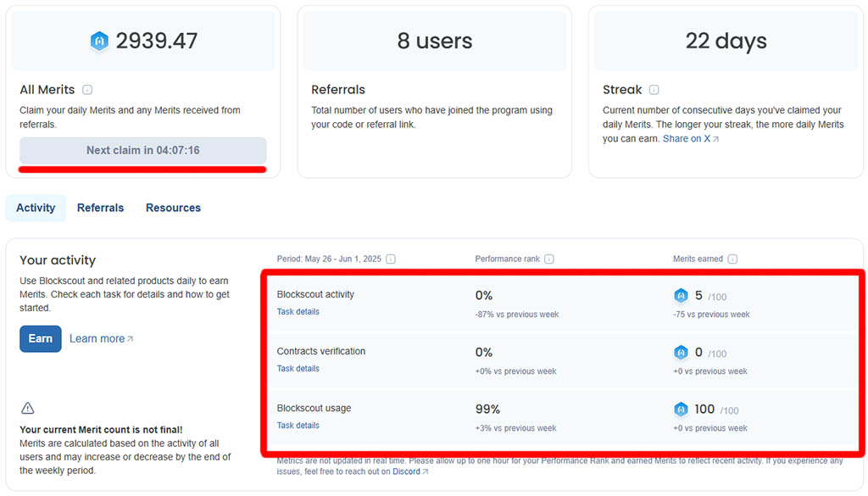Click the Next claim countdown button
The width and height of the screenshot is (868, 496).
[142, 151]
